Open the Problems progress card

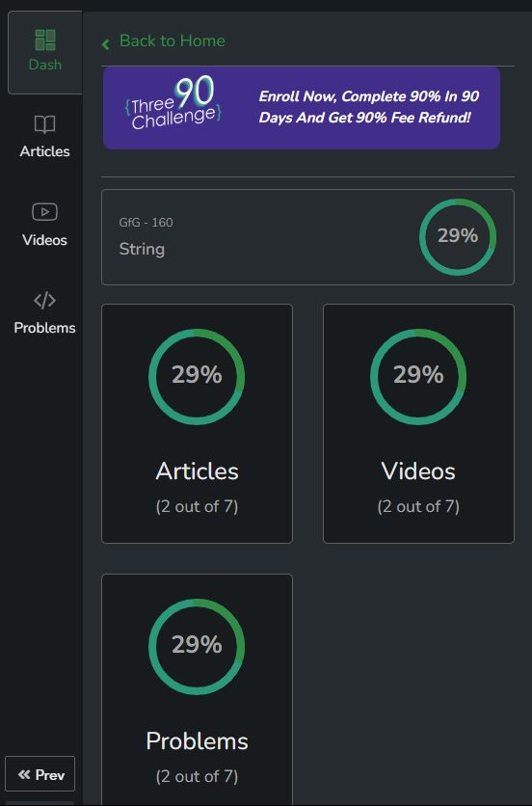[197, 690]
